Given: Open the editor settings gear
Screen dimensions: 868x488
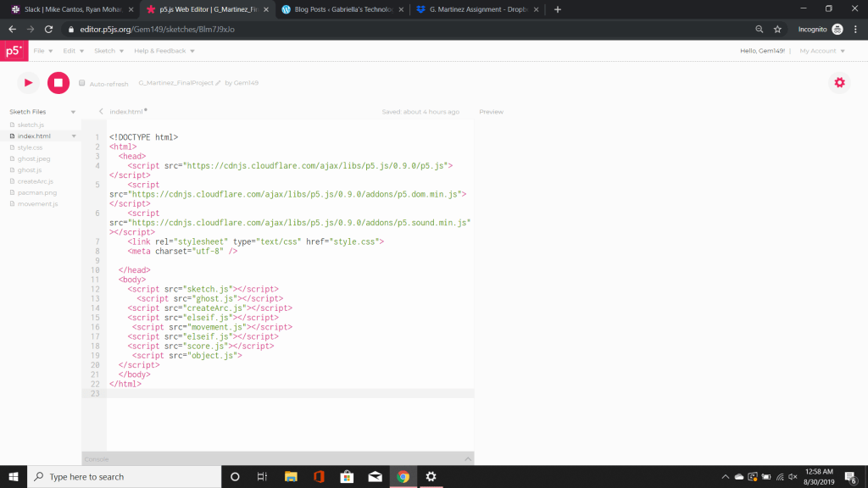Looking at the screenshot, I should (839, 82).
